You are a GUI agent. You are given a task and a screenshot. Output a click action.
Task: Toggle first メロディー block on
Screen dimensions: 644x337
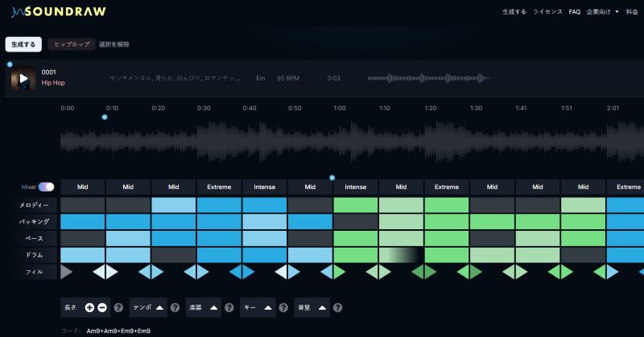coord(82,205)
